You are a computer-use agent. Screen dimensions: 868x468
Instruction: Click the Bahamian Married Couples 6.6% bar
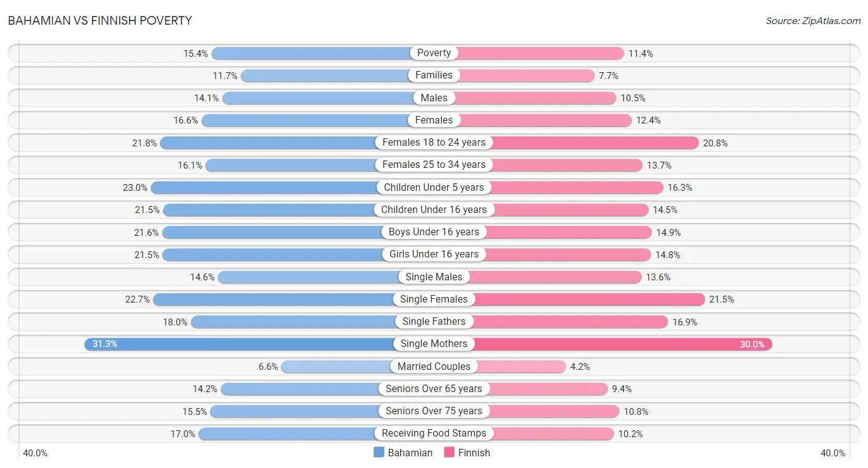(x=336, y=366)
